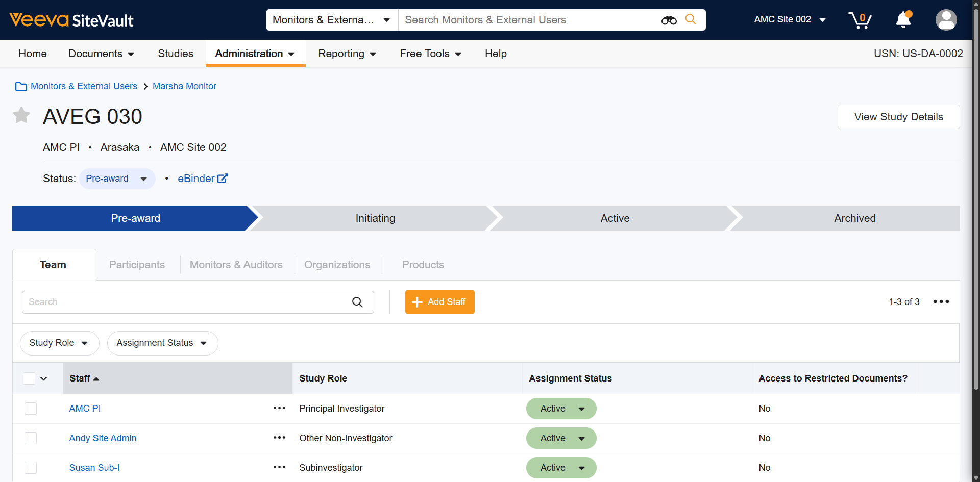Favorite AVEG 030 with the star
Screen dimensions: 980x482
coord(21,115)
